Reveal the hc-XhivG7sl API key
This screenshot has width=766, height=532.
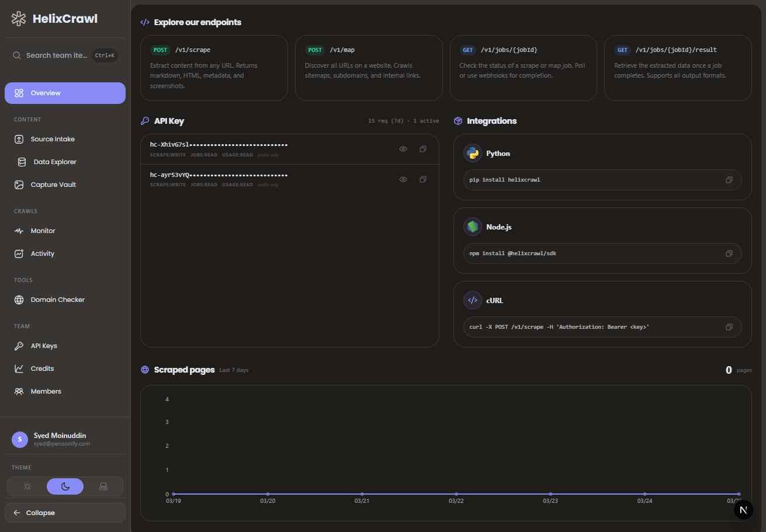(x=403, y=149)
